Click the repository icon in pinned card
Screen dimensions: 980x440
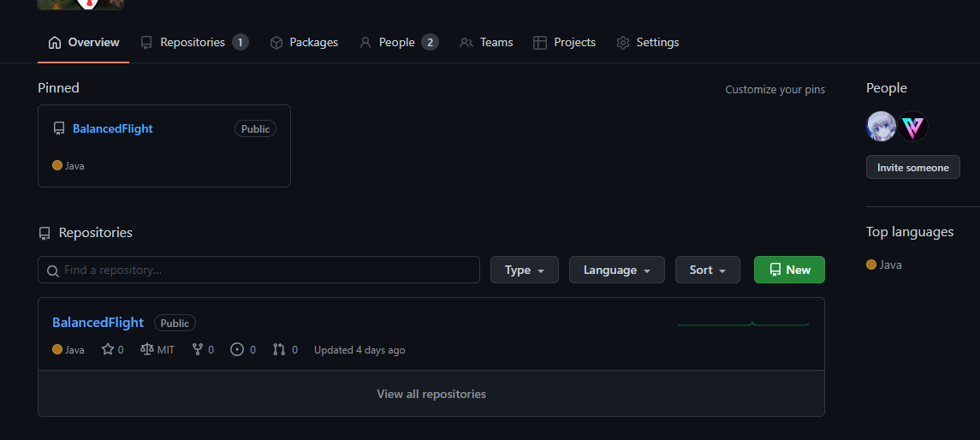click(59, 129)
